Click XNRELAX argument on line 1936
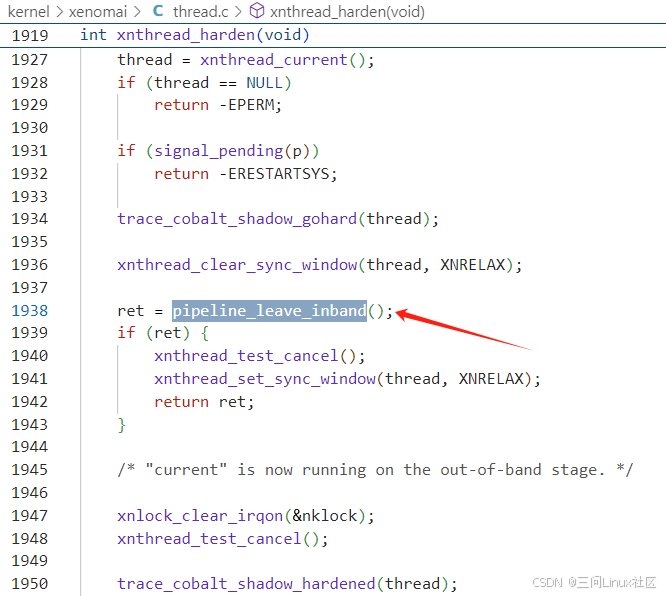This screenshot has width=666, height=596. [x=472, y=265]
